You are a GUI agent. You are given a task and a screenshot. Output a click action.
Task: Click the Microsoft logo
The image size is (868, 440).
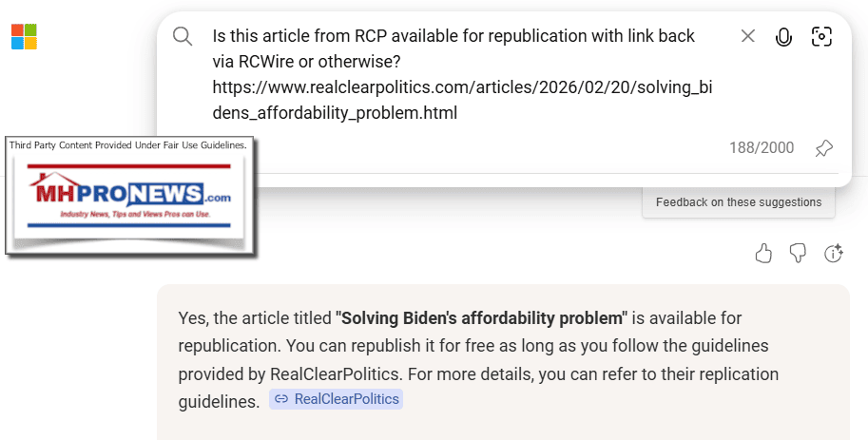point(24,37)
